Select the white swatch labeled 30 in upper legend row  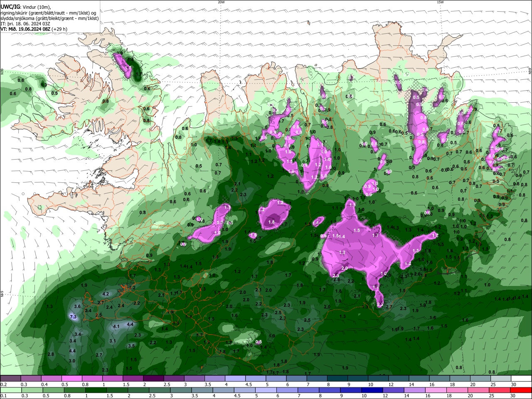pyautogui.click(x=521, y=379)
